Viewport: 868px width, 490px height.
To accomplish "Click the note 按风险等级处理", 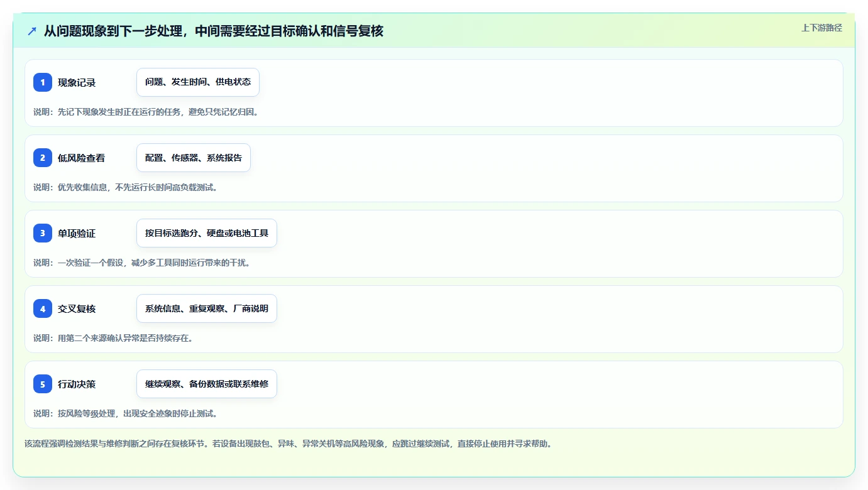I will 126,413.
